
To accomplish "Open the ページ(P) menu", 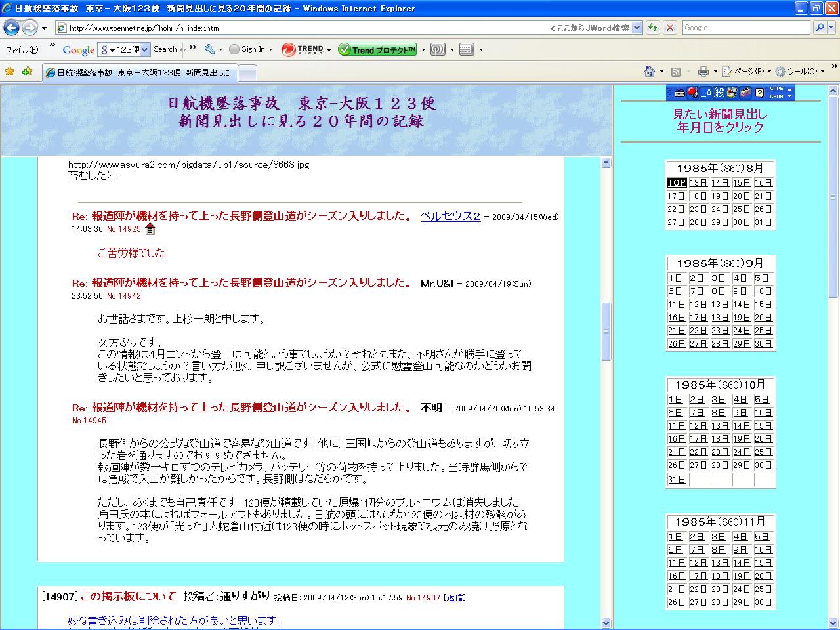I will click(x=747, y=72).
